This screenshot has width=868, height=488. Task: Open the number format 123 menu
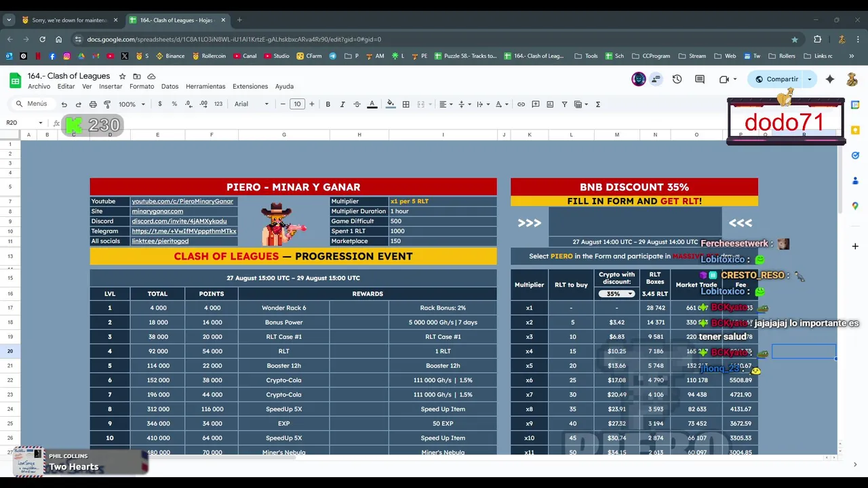[x=218, y=104]
